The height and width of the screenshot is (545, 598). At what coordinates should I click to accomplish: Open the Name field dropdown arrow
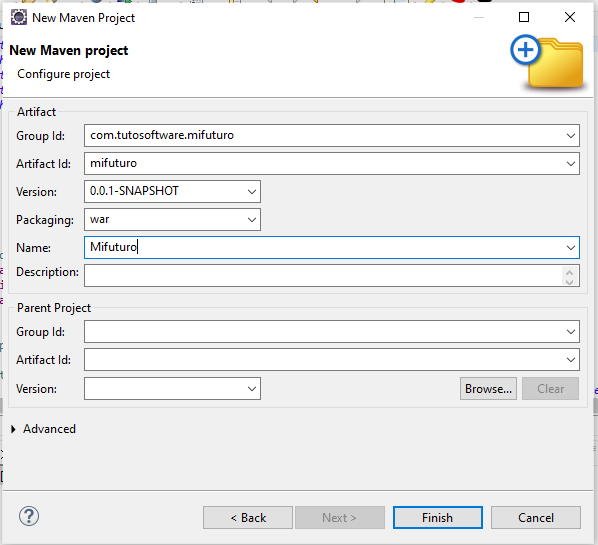tap(571, 248)
